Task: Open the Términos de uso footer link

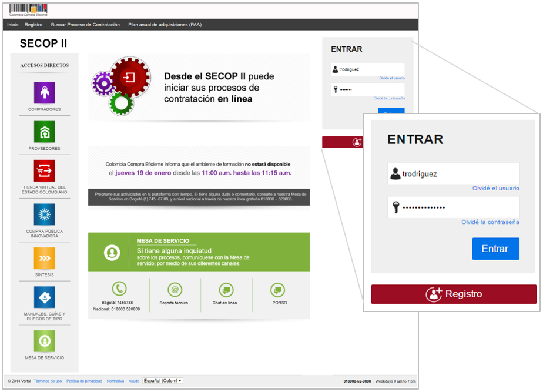Action: click(48, 381)
